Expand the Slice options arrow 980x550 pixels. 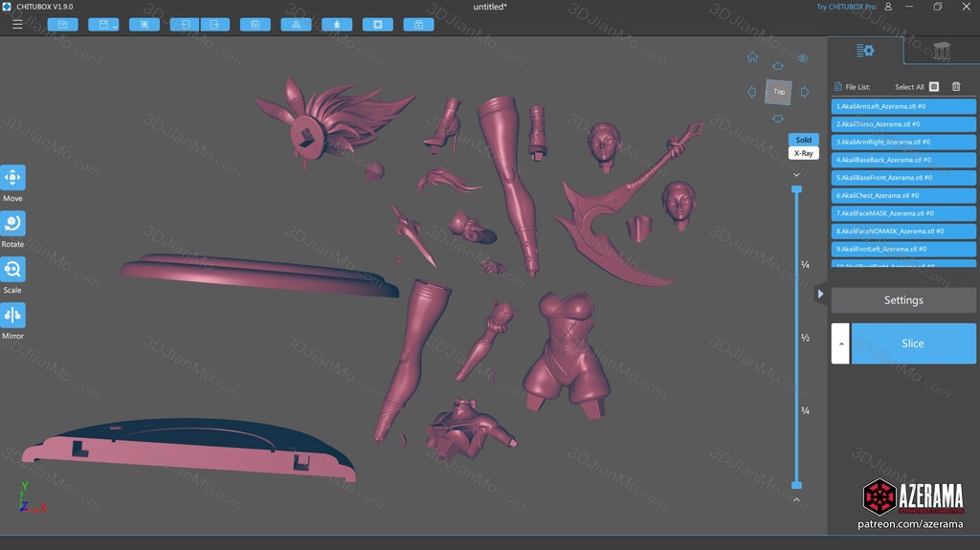[x=840, y=343]
